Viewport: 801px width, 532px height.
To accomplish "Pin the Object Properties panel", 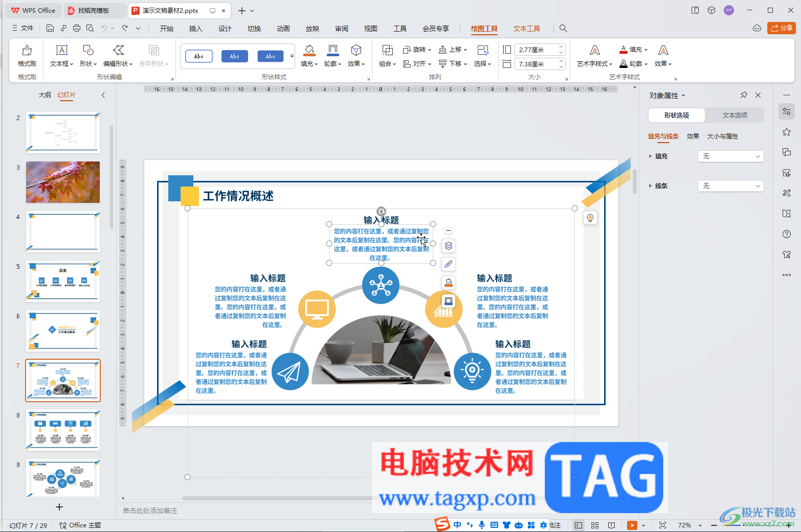I will (x=744, y=95).
